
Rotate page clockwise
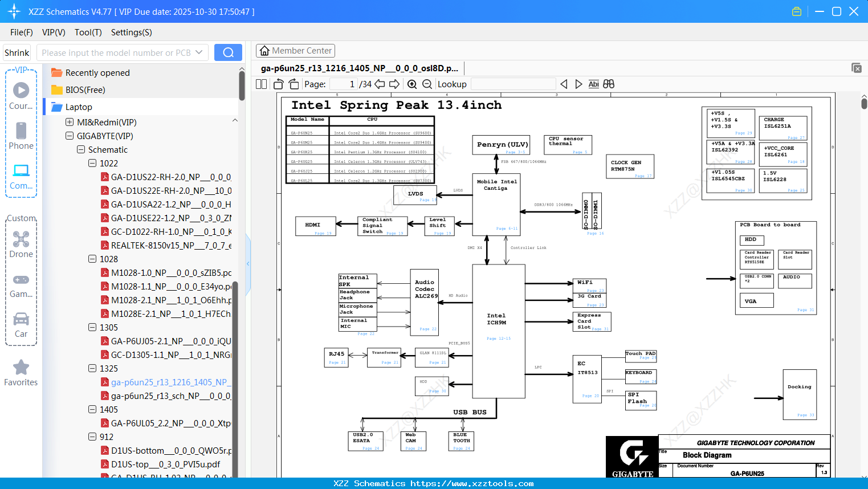point(294,84)
